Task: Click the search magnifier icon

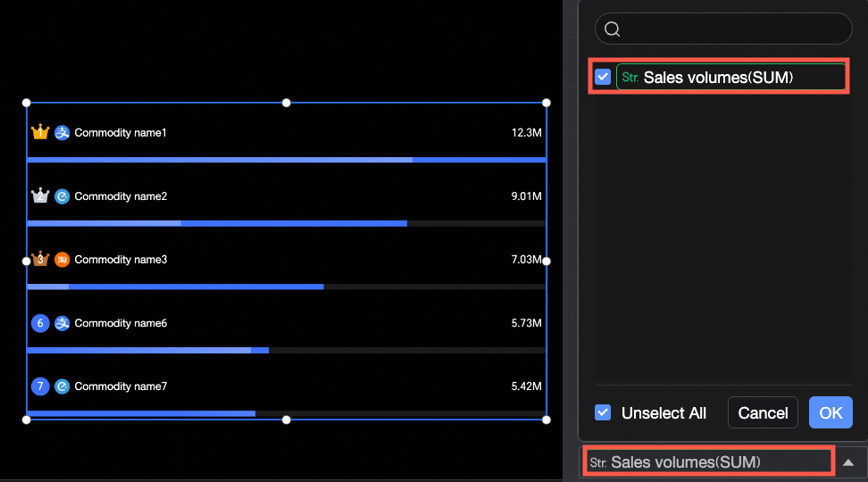Action: point(612,29)
